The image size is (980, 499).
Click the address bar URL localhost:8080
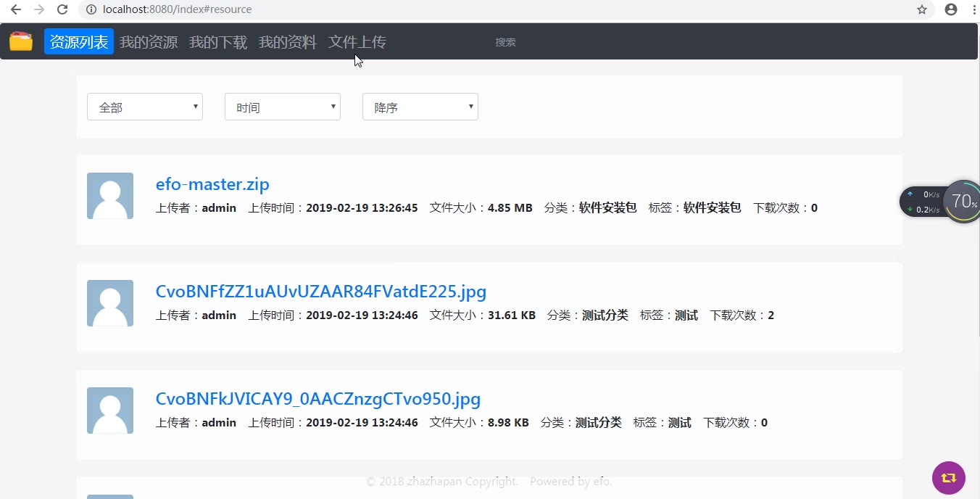tap(177, 9)
